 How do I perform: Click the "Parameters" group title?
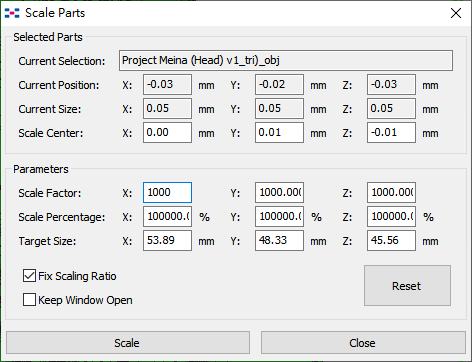41,169
